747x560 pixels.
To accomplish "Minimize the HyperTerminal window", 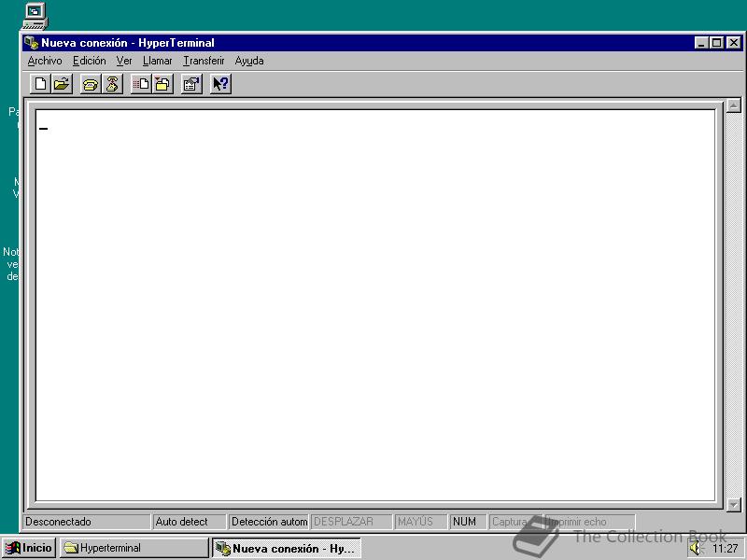I will [x=701, y=43].
